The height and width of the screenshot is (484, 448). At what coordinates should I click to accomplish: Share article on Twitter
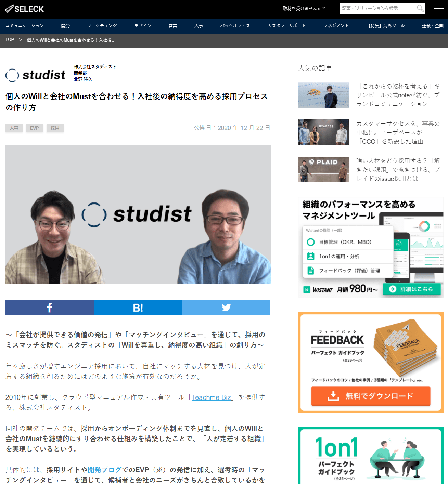coord(226,308)
